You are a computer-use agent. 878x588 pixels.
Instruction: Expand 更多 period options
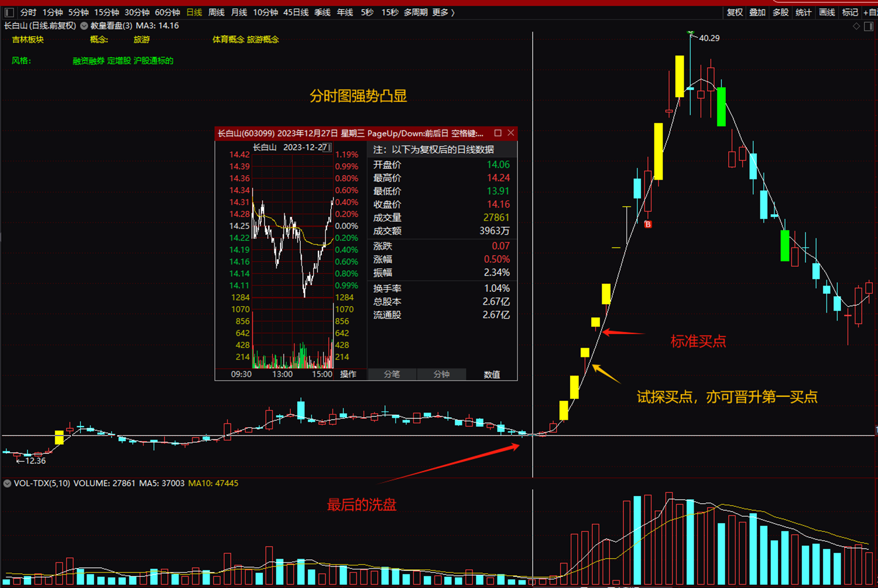pyautogui.click(x=443, y=12)
